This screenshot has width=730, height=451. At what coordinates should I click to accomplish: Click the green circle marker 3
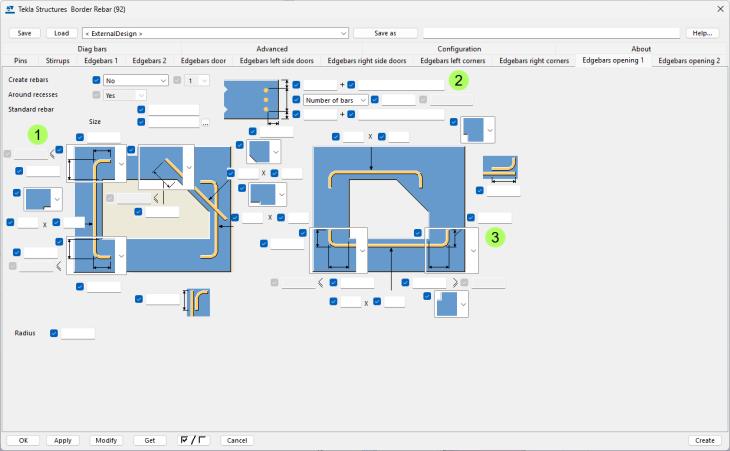[495, 238]
